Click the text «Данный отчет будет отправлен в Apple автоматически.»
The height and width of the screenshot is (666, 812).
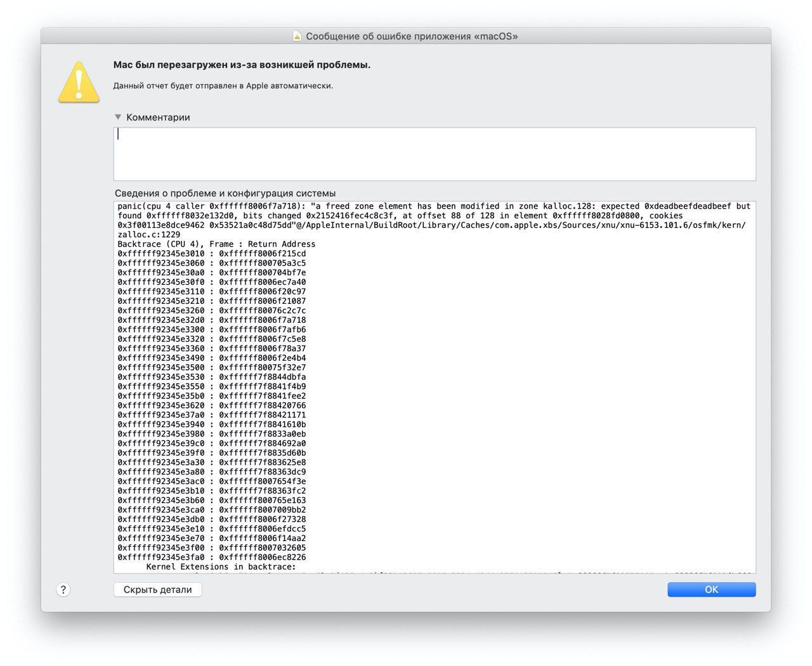coord(223,86)
